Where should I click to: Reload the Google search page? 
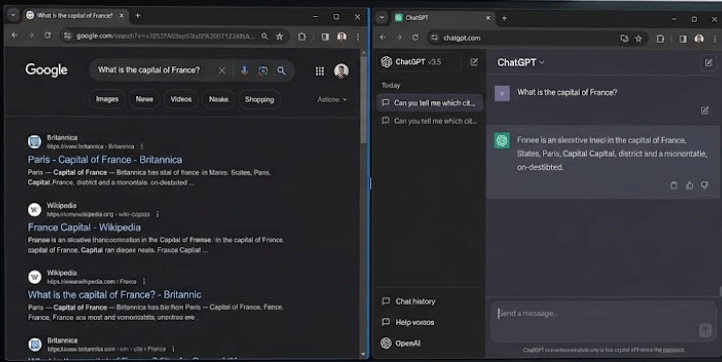47,35
